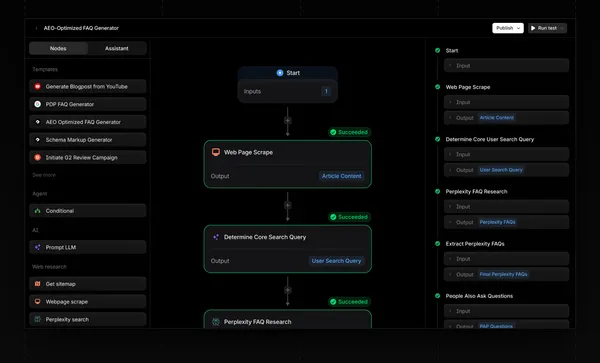Add the Conditional node

coord(88,211)
